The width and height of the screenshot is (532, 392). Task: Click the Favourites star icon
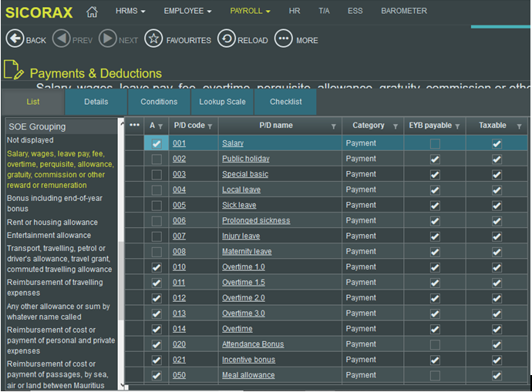[153, 39]
